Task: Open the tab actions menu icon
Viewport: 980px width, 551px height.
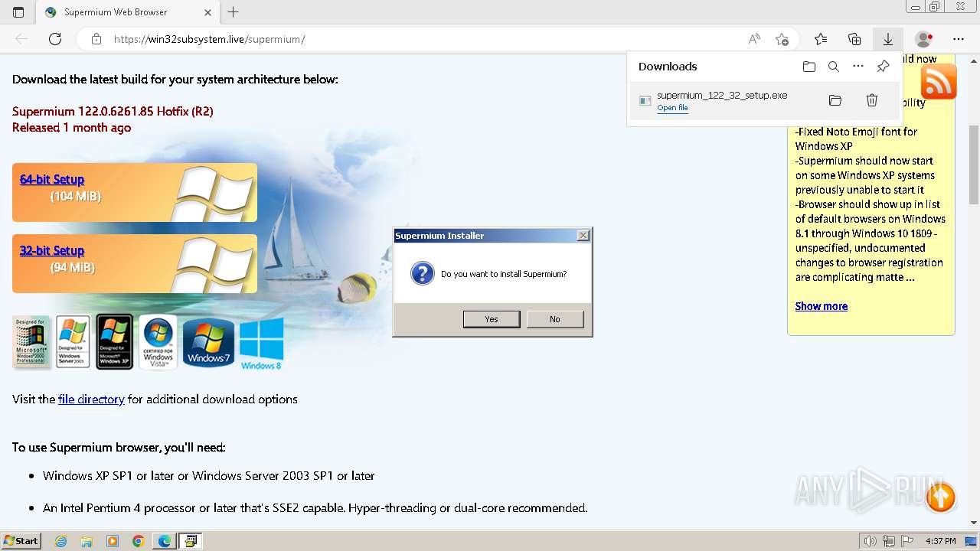Action: (18, 12)
